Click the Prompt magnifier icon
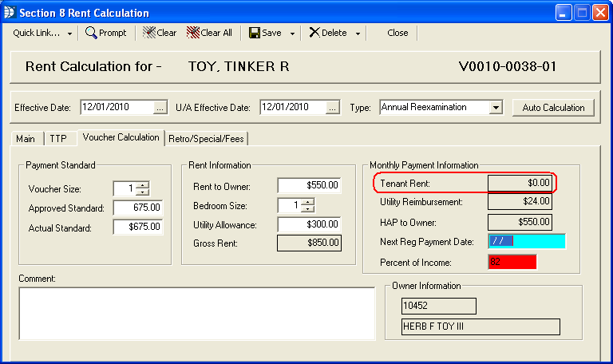This screenshot has width=613, height=364. (x=91, y=33)
